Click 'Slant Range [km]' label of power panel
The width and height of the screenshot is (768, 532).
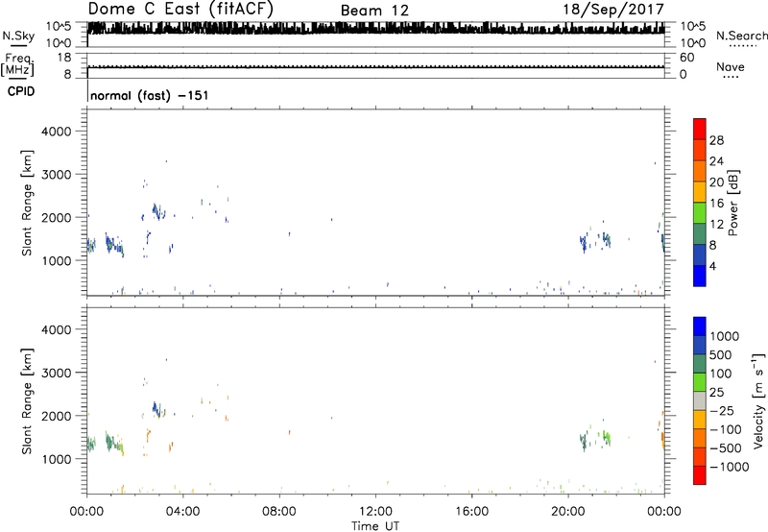(27, 203)
